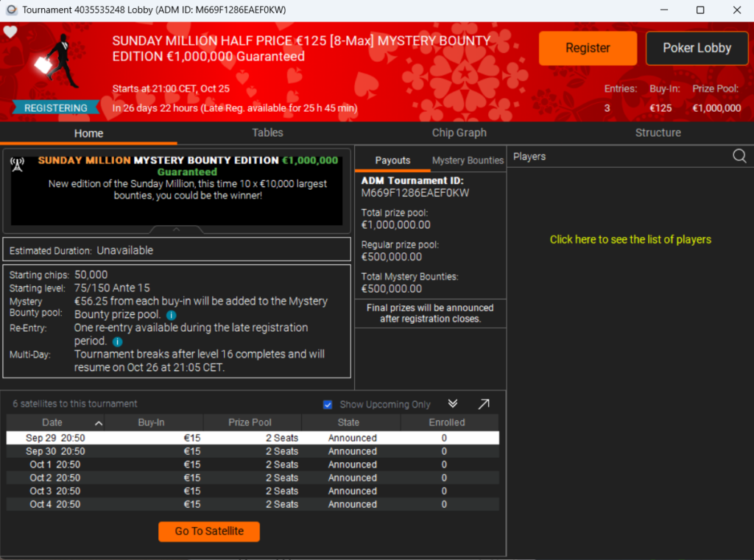Click Buy-In €125 in header
754x560 pixels.
(660, 108)
